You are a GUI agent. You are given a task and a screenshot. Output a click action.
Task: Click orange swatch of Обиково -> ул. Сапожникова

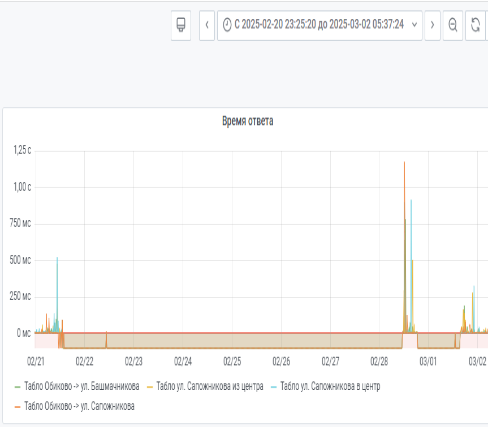pos(18,407)
